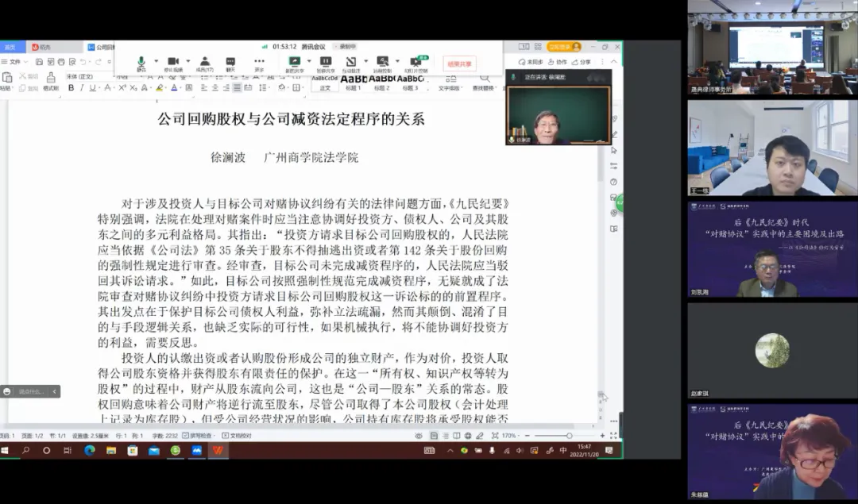The height and width of the screenshot is (504, 858).
Task: Click the Save icon in WPS toolbar
Action: pos(39,62)
